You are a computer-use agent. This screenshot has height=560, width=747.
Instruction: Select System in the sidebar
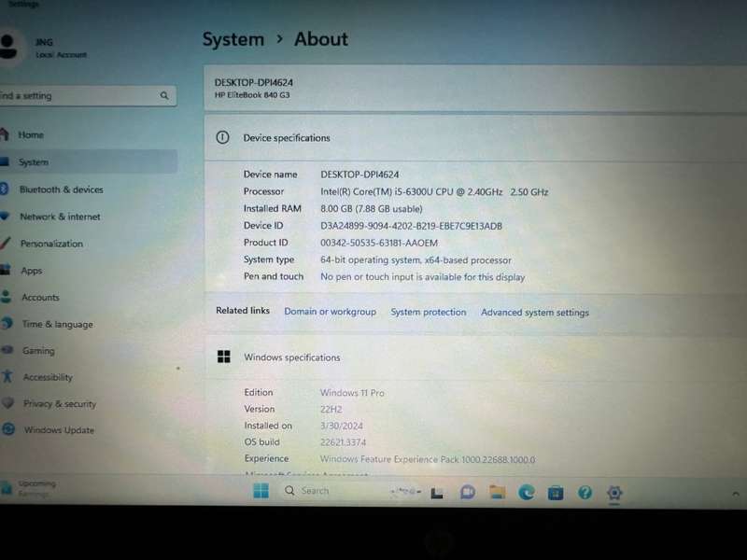point(88,161)
